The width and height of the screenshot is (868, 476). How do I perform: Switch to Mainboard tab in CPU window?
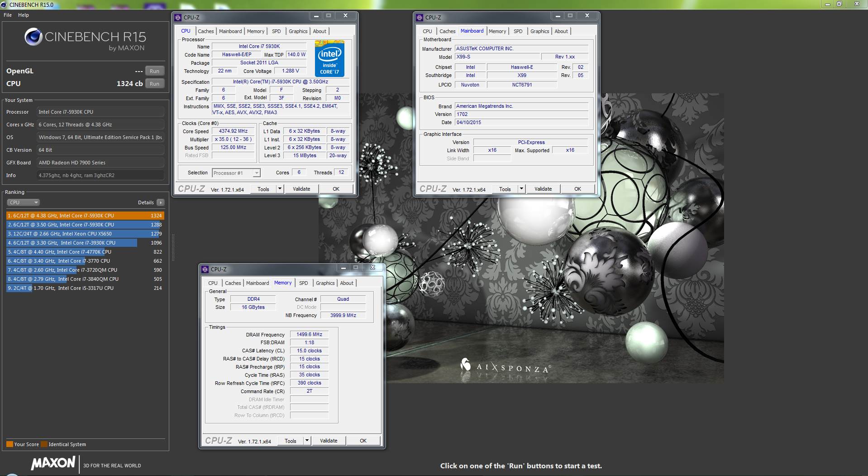click(230, 31)
